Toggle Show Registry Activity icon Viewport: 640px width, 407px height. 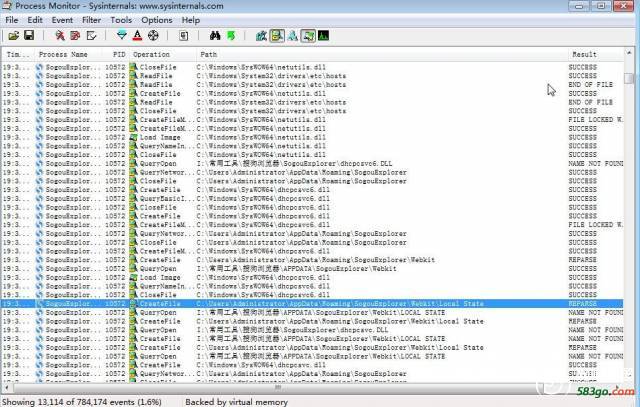click(261, 36)
